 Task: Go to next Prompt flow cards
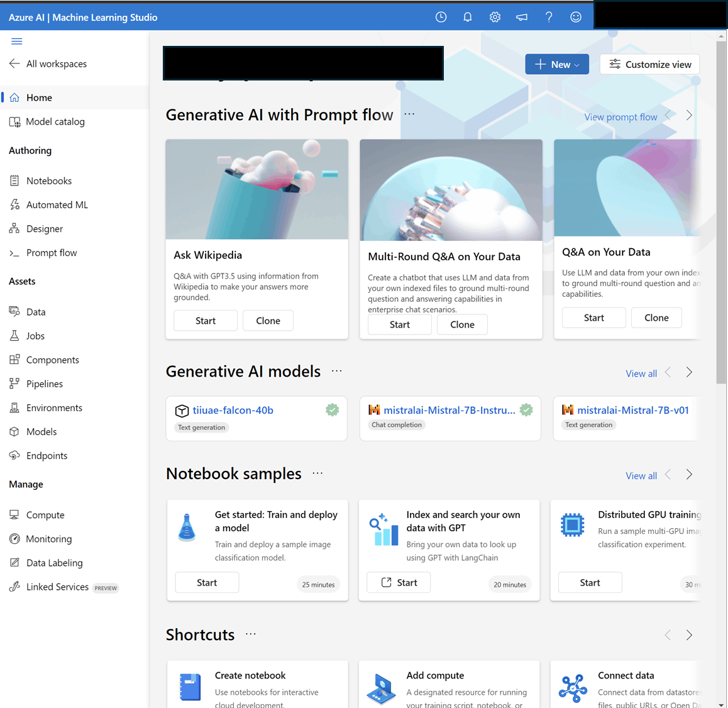click(689, 115)
